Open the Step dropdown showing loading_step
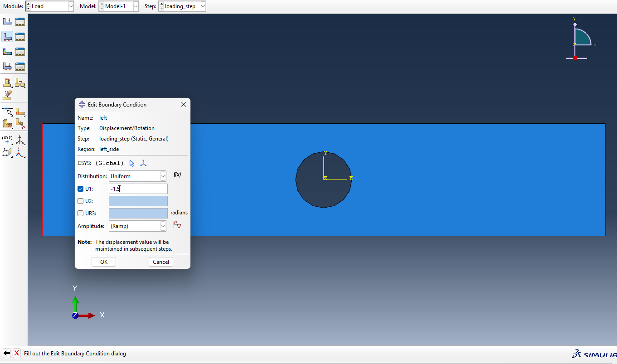617x364 pixels. point(183,6)
